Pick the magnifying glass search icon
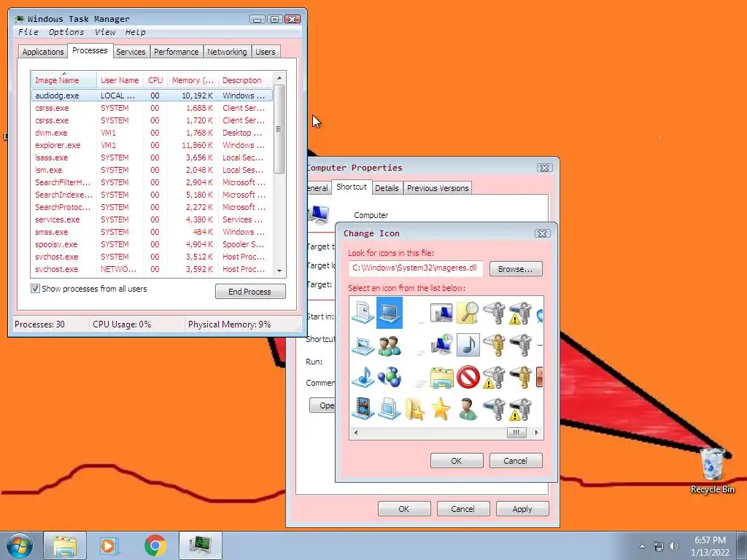Screen dimensions: 747x560 [x=468, y=313]
